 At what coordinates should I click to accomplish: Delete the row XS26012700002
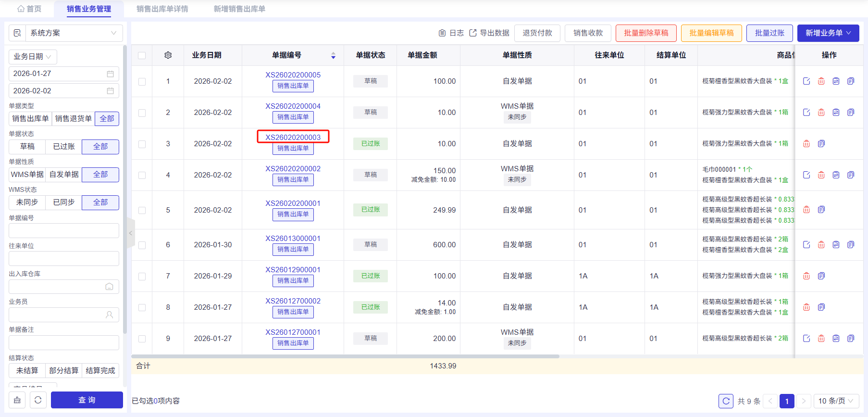pos(806,307)
